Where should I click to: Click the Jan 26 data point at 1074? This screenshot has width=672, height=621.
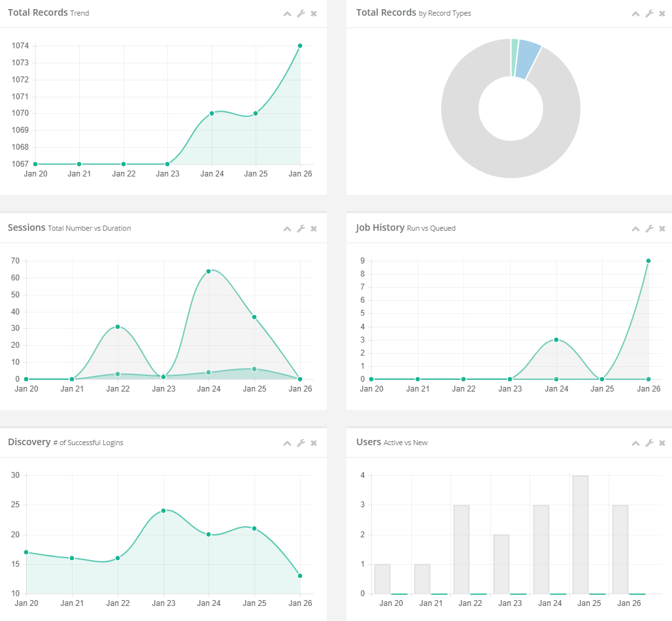coord(300,46)
